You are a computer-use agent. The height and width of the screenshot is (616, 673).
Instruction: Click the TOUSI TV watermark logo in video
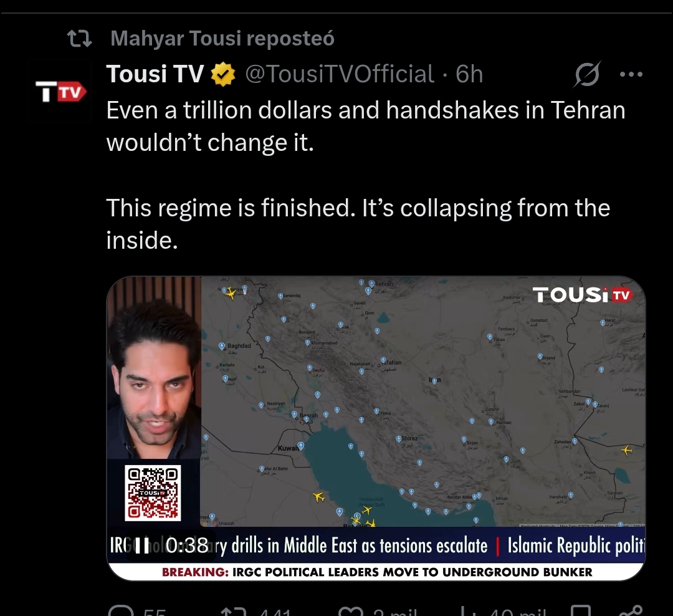tap(583, 295)
